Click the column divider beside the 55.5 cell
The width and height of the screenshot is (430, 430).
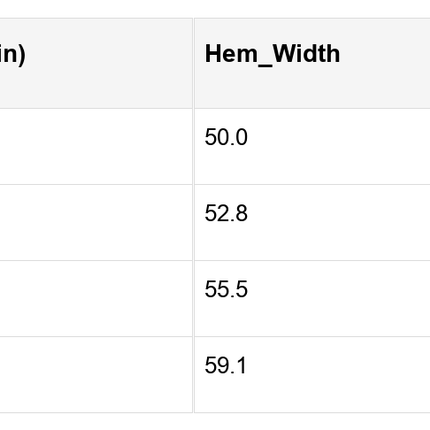point(193,299)
